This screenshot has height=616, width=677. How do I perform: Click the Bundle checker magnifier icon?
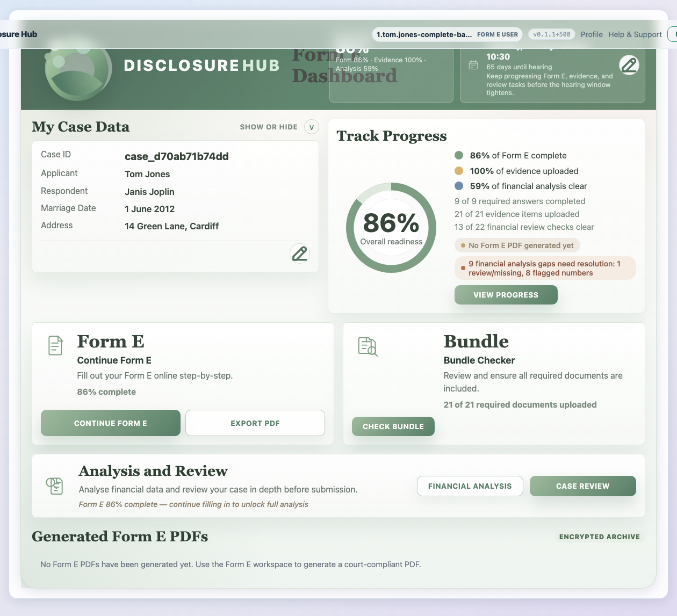point(368,346)
